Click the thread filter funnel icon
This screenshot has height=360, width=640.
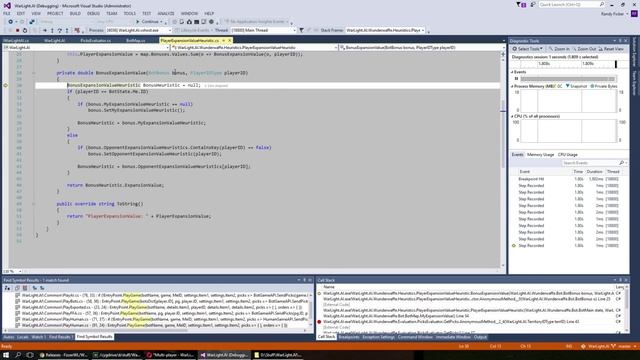pos(301,30)
